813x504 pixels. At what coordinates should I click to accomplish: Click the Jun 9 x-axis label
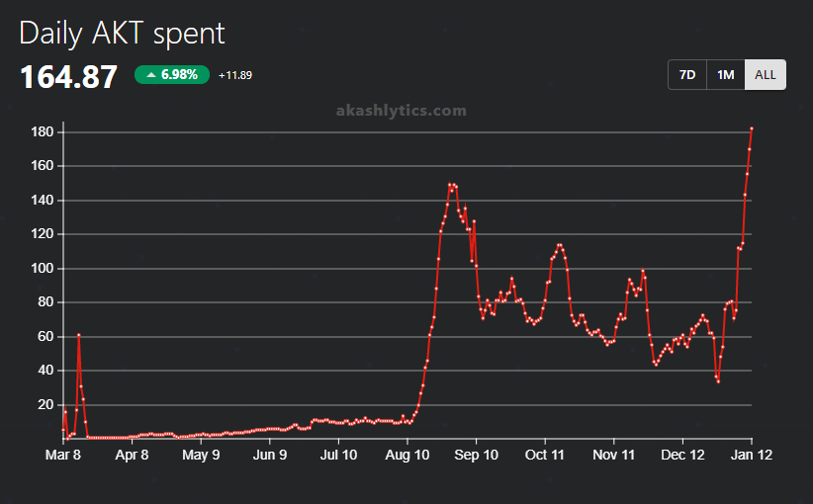tap(270, 455)
